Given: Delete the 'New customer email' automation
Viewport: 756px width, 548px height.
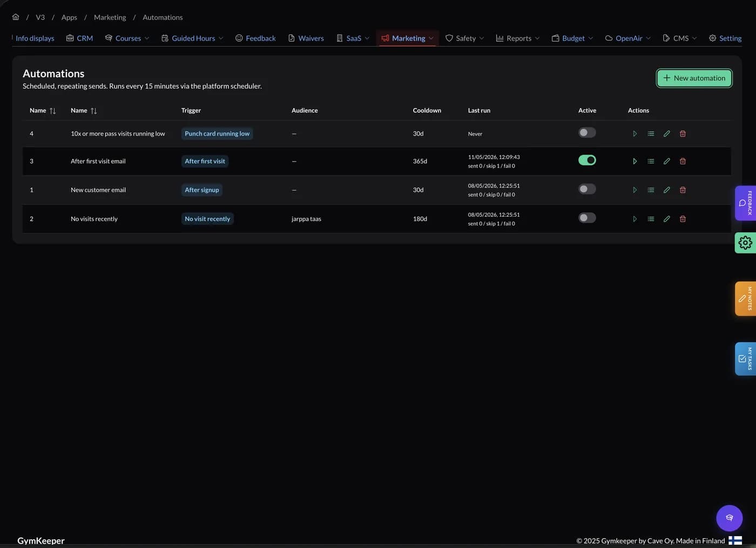Looking at the screenshot, I should 683,190.
